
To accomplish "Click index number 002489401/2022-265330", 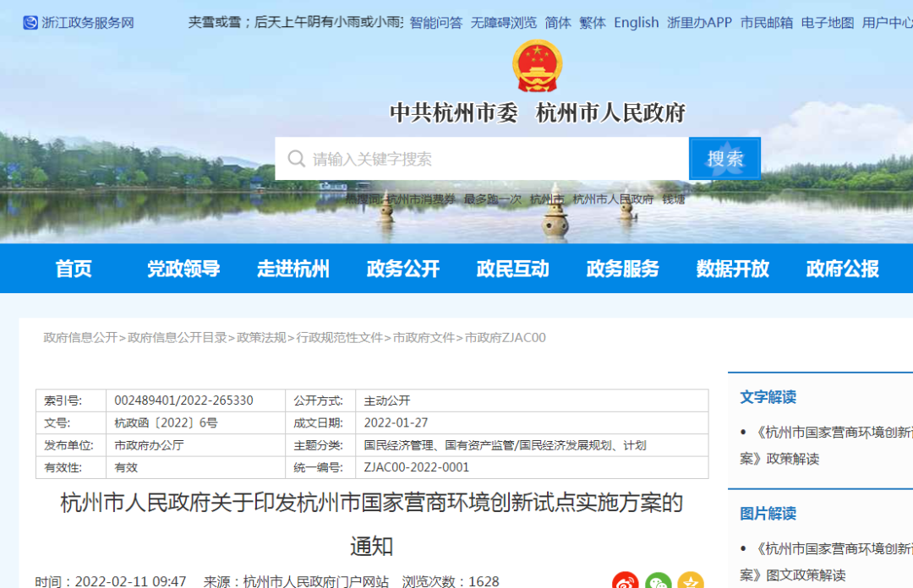I will click(x=184, y=400).
